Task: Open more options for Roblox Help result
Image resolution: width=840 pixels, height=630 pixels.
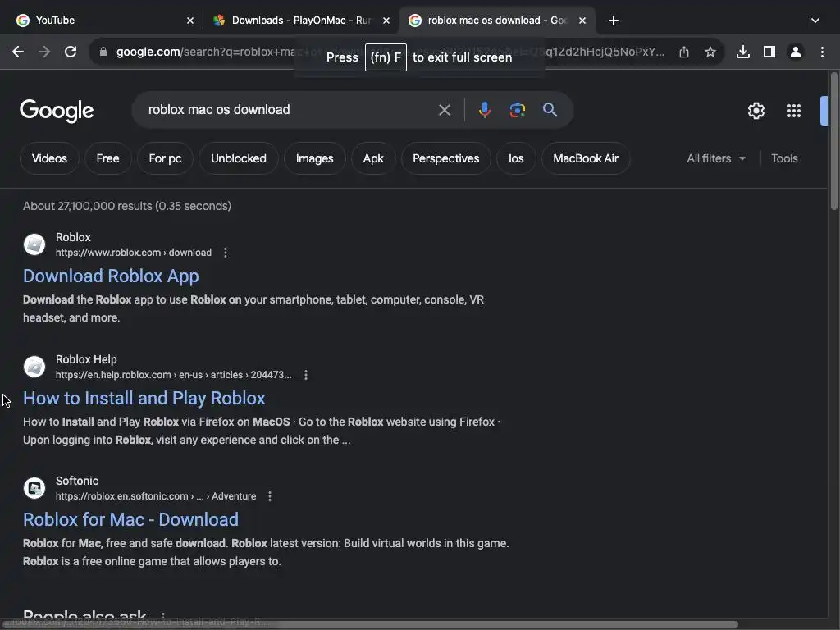Action: pyautogui.click(x=306, y=375)
